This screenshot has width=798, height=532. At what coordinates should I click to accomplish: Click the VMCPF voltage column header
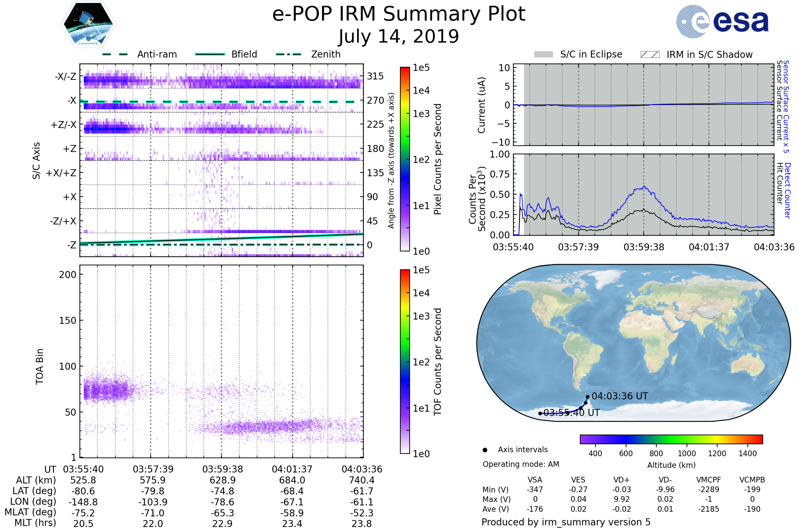709,480
